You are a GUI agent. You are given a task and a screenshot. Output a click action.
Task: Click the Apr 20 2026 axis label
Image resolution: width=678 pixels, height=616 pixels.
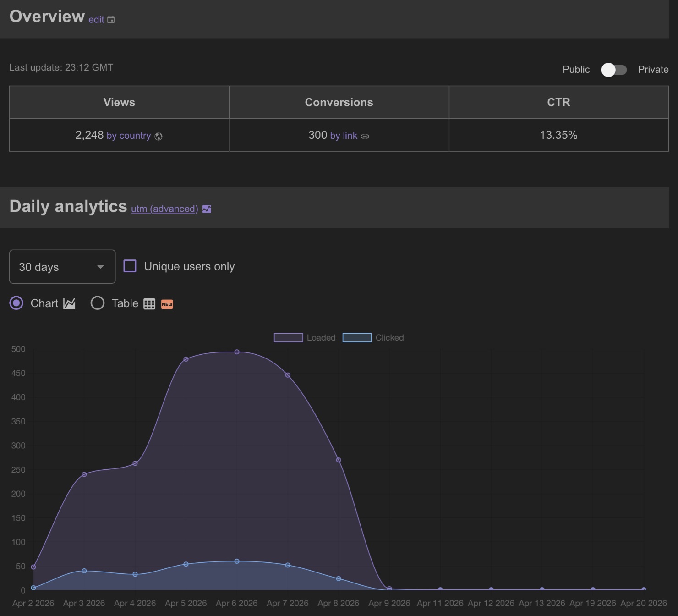[644, 603]
